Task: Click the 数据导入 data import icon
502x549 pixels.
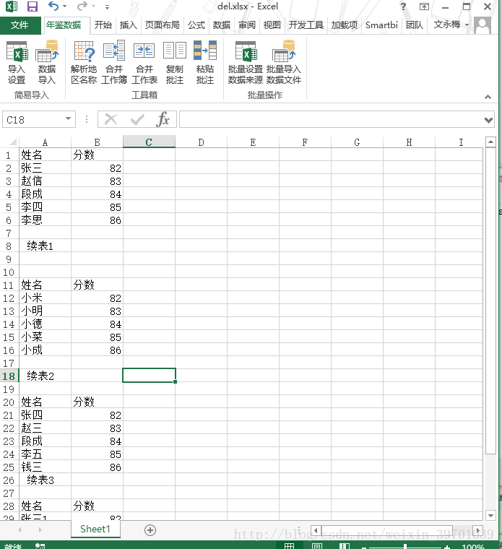Action: point(47,62)
